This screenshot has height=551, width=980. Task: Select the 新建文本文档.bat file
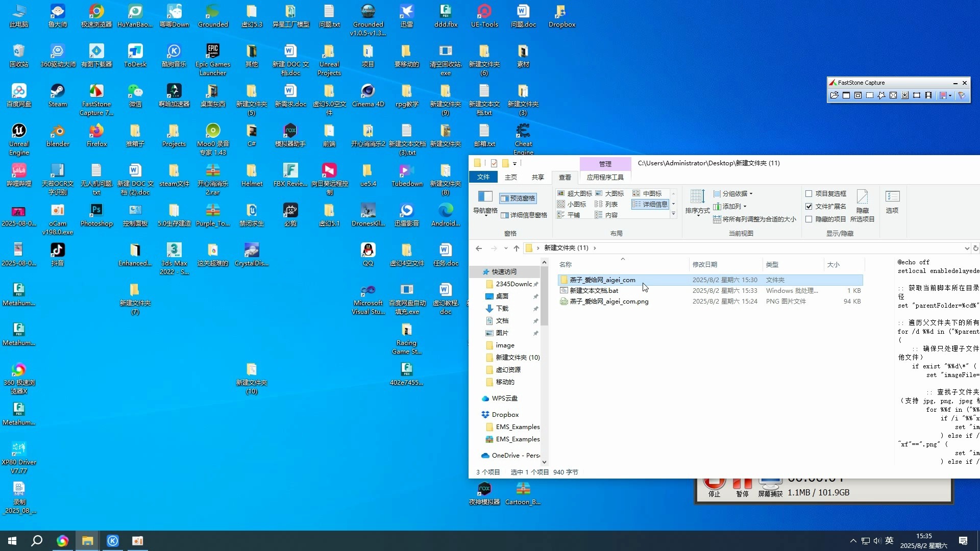(594, 291)
